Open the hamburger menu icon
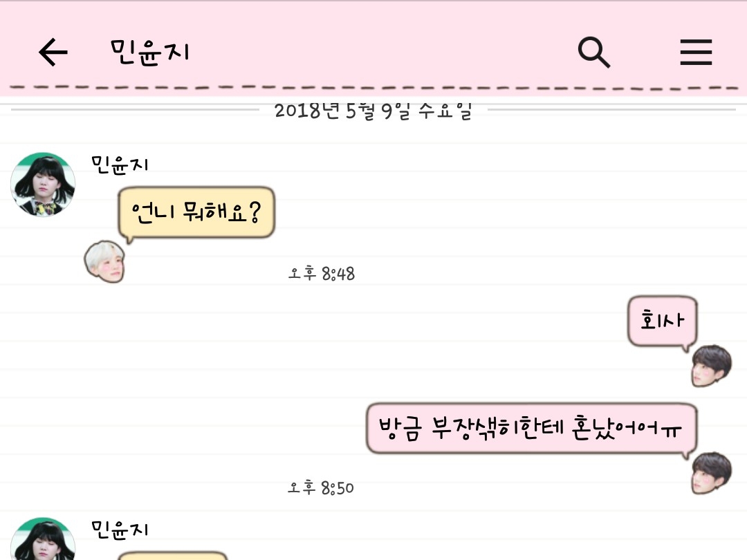 pyautogui.click(x=696, y=53)
